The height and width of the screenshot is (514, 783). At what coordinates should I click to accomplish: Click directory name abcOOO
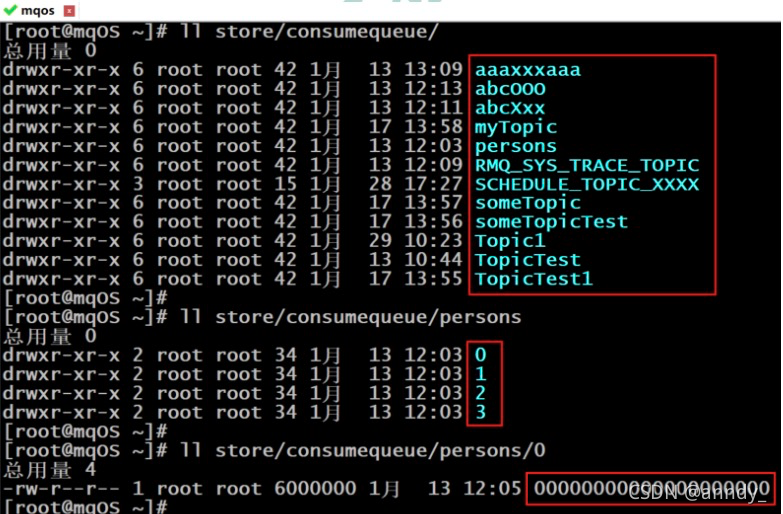coord(510,89)
